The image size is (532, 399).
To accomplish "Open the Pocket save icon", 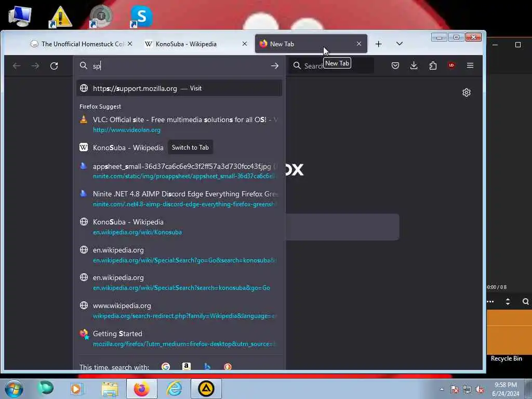I will click(x=395, y=65).
